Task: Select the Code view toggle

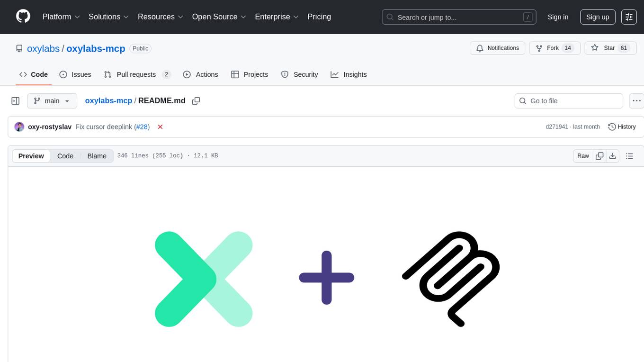Action: [65, 156]
